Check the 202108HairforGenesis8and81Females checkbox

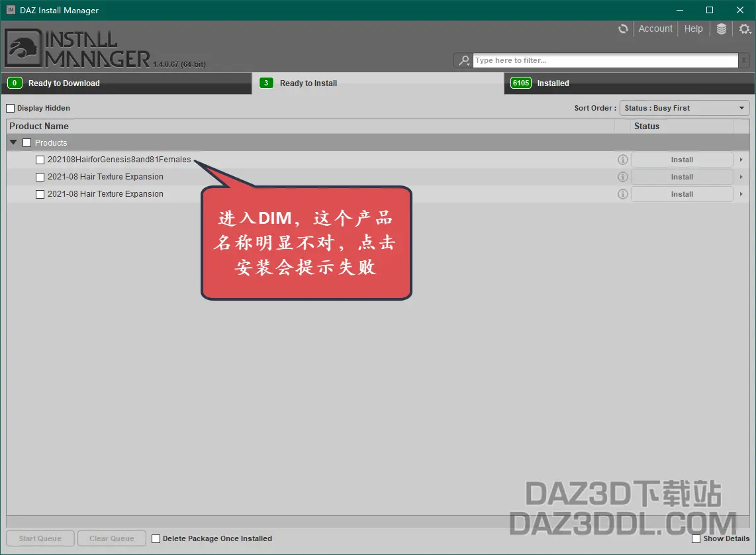(40, 160)
